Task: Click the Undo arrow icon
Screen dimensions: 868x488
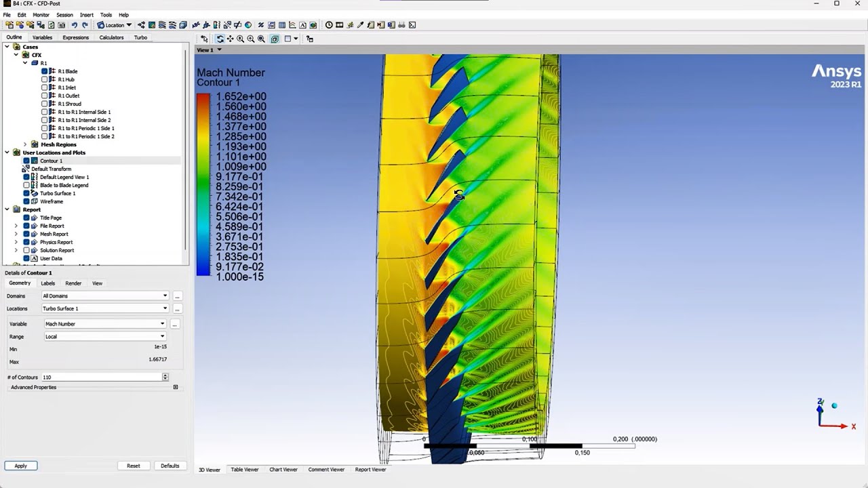Action: click(74, 25)
